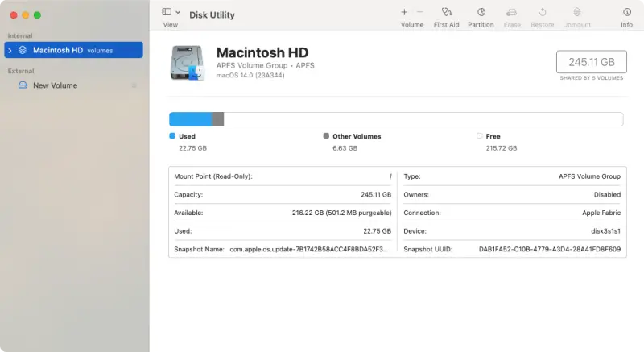644x352 pixels.
Task: Click the Mount Point (Read-Only) row
Action: point(283,176)
